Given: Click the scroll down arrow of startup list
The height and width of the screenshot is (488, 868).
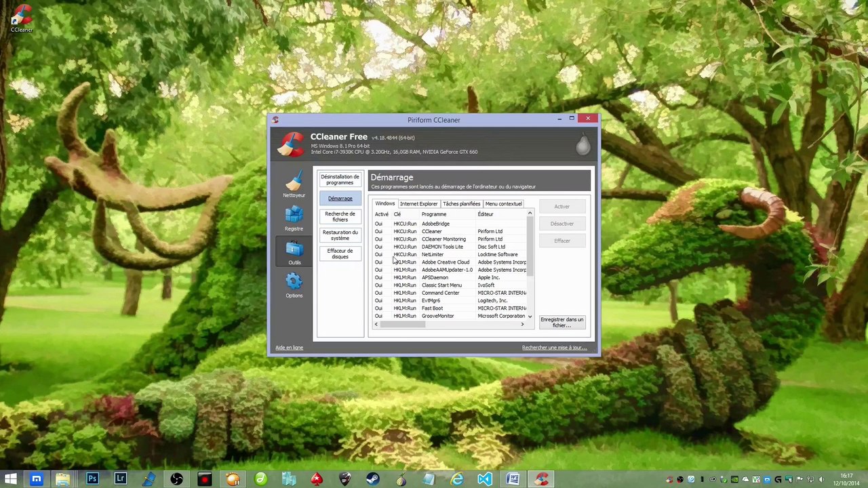Looking at the screenshot, I should [530, 317].
